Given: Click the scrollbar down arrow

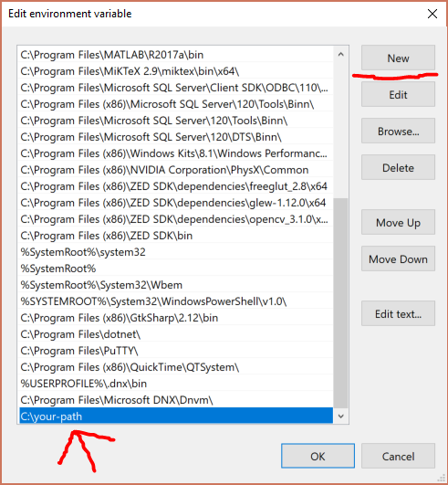Looking at the screenshot, I should pyautogui.click(x=340, y=416).
